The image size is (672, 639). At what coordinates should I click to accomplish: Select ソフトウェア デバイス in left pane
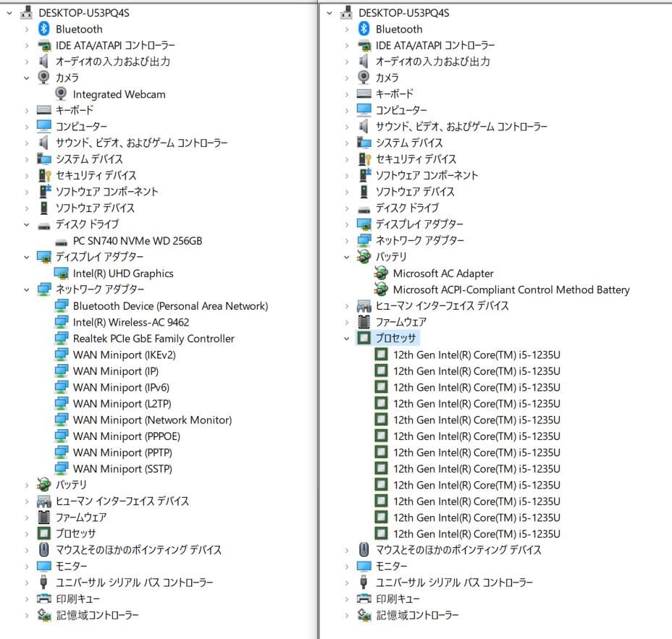95,208
